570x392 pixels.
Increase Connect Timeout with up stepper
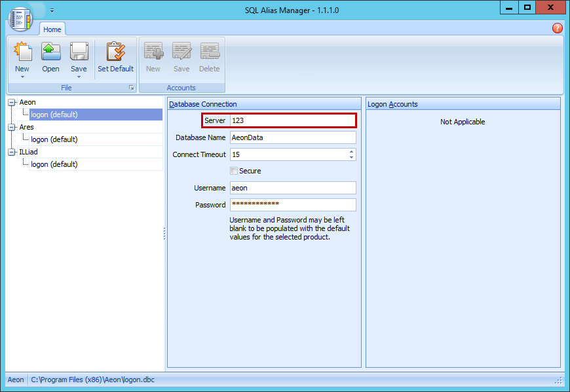coord(352,151)
